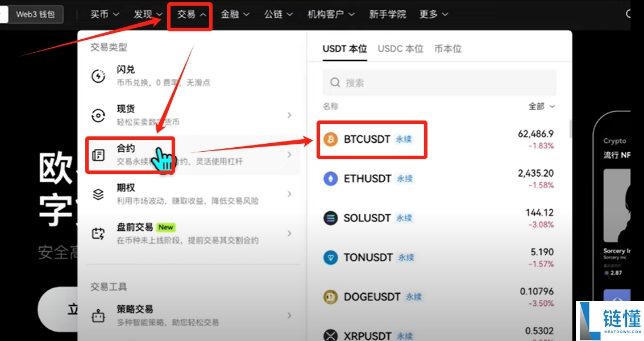Click the Solana coin icon

330,218
